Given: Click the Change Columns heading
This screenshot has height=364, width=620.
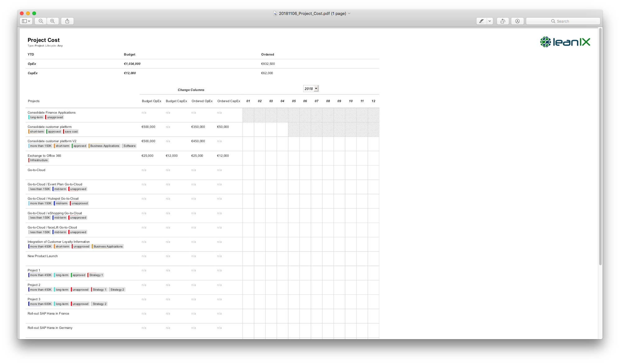Looking at the screenshot, I should pos(191,90).
